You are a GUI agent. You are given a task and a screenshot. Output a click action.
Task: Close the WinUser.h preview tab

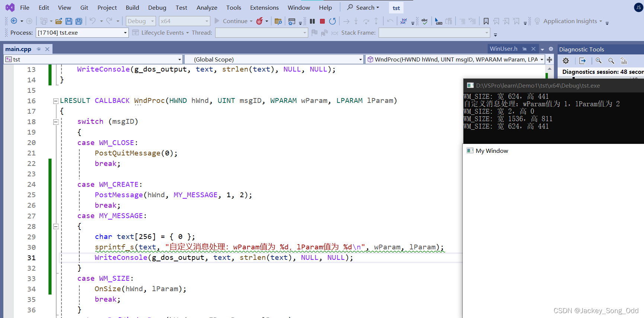[533, 49]
